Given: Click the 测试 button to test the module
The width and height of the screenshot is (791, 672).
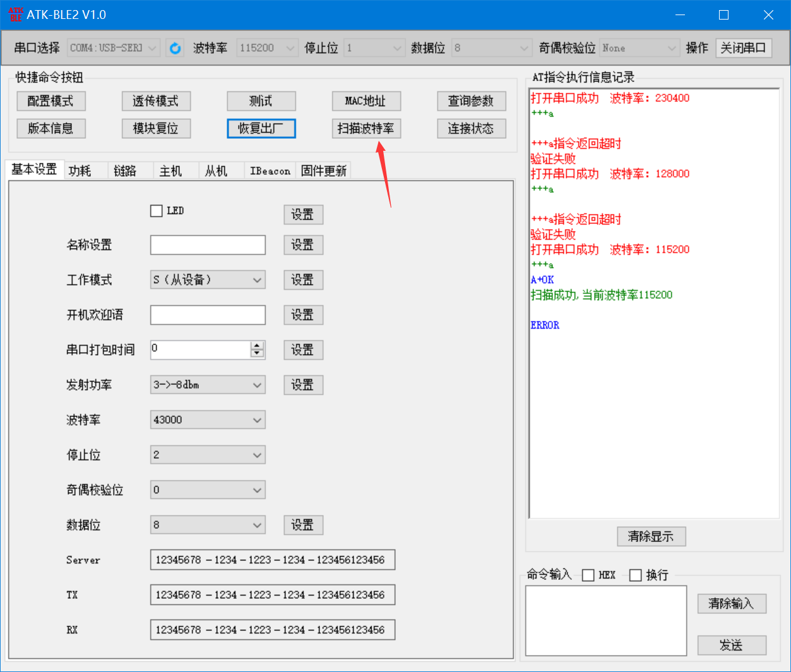Looking at the screenshot, I should 261,101.
